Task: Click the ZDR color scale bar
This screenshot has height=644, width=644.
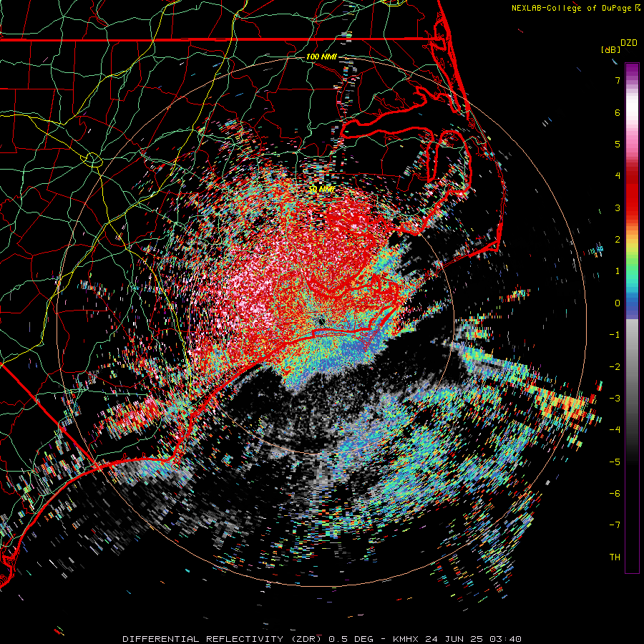Action: click(x=632, y=318)
